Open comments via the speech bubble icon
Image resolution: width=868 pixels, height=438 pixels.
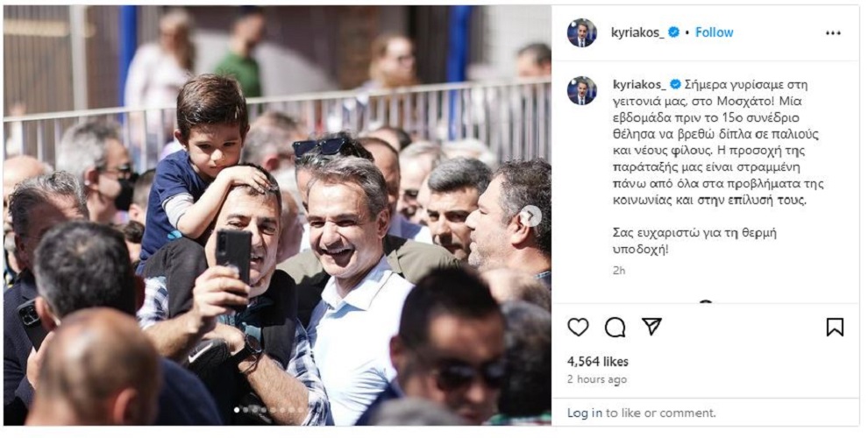[x=615, y=328]
